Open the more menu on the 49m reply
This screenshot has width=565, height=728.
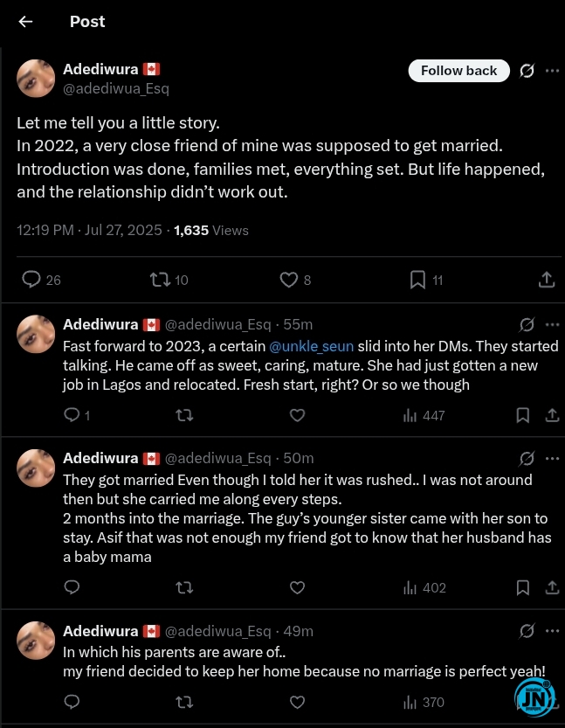click(552, 631)
